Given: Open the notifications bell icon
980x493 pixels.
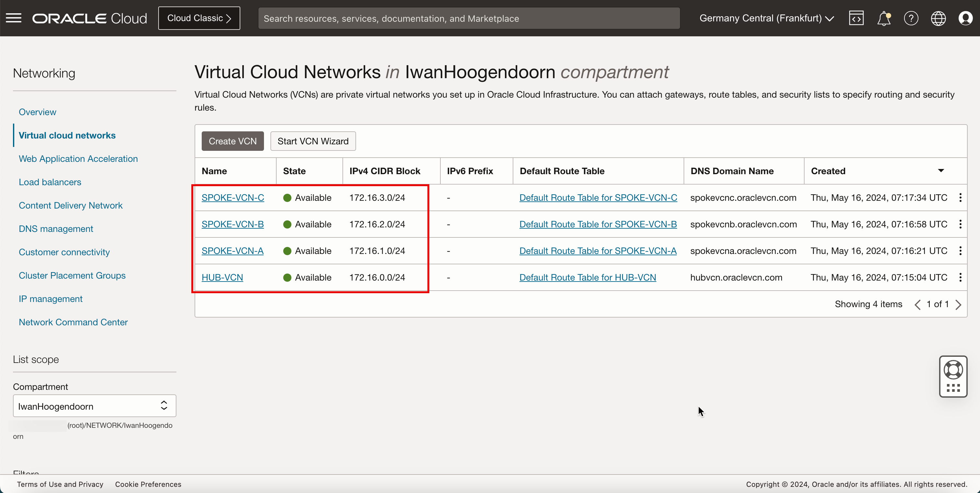Looking at the screenshot, I should coord(884,18).
